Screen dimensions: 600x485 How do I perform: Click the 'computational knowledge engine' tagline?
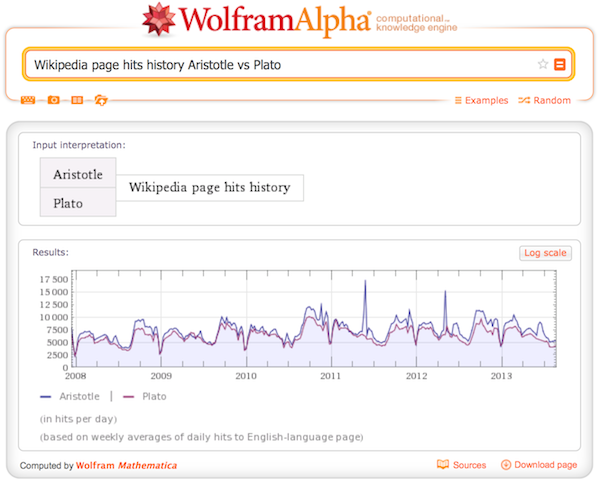coord(417,23)
